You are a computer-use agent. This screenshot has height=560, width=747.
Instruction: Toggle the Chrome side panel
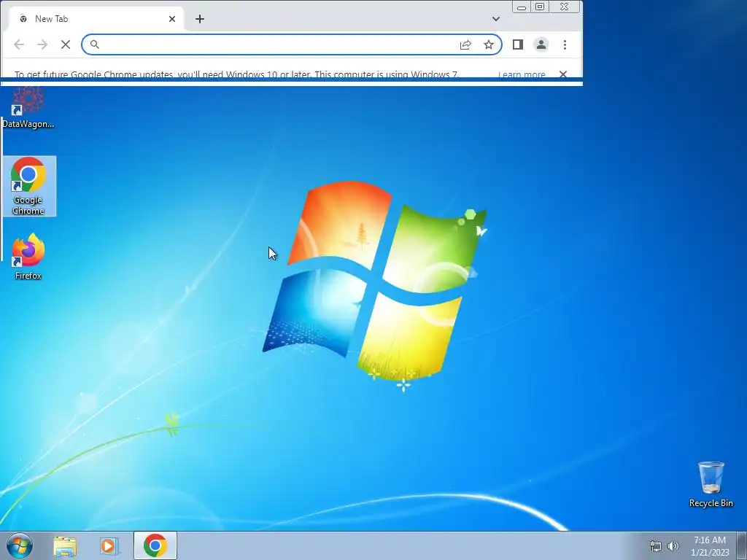point(518,44)
